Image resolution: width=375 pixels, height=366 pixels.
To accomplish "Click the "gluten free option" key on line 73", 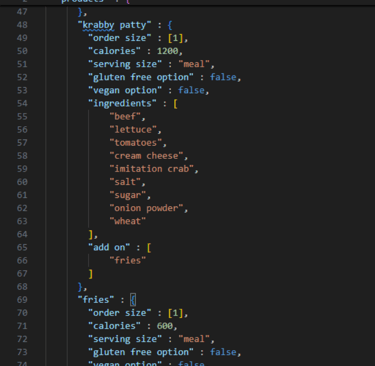I will click(x=141, y=352).
